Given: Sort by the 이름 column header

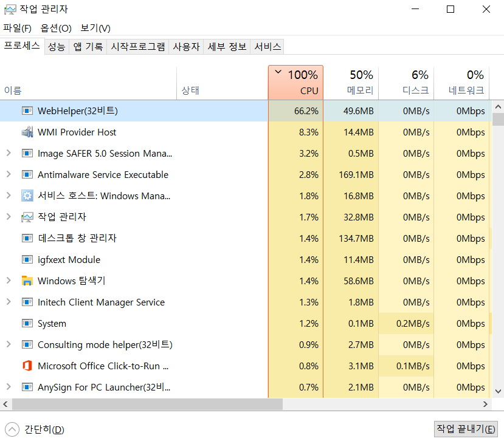Looking at the screenshot, I should coord(88,83).
